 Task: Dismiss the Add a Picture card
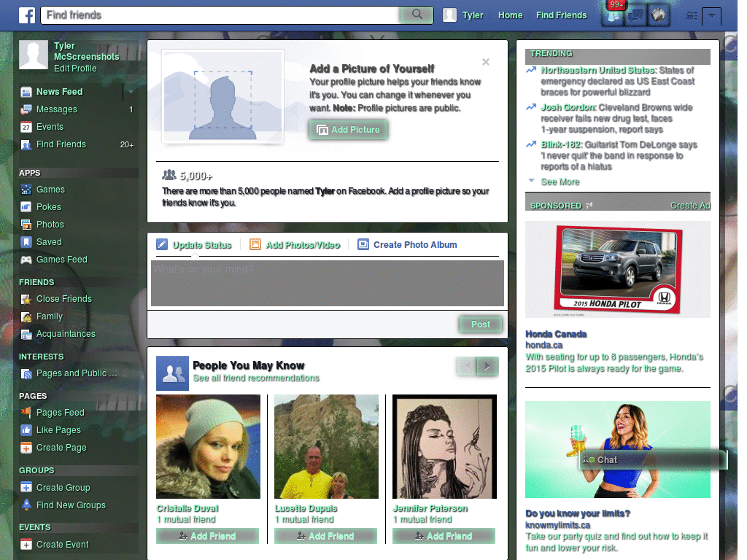[x=485, y=62]
